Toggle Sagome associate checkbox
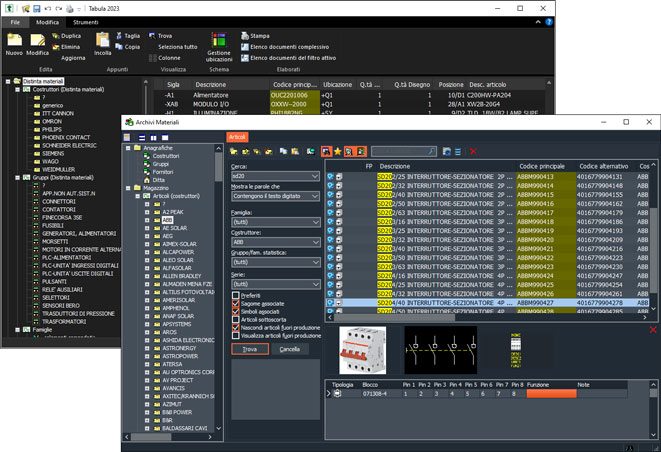This screenshot has width=661, height=452. [236, 304]
